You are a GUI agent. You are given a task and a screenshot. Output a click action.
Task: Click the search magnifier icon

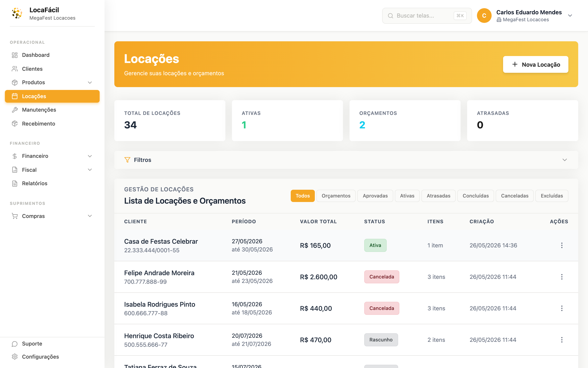click(390, 16)
